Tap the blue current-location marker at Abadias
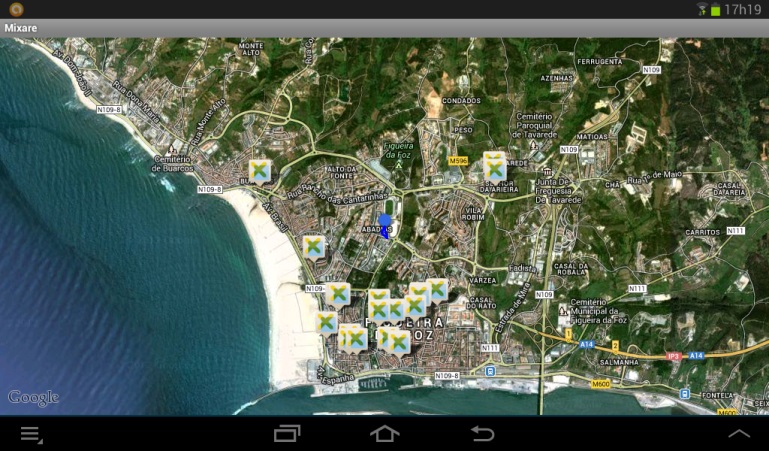Viewport: 769px width, 451px height. (385, 225)
